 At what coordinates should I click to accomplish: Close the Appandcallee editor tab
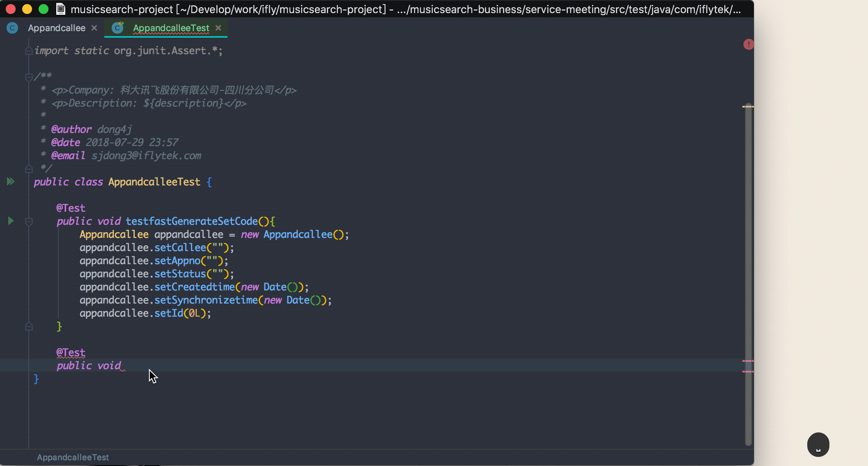94,28
